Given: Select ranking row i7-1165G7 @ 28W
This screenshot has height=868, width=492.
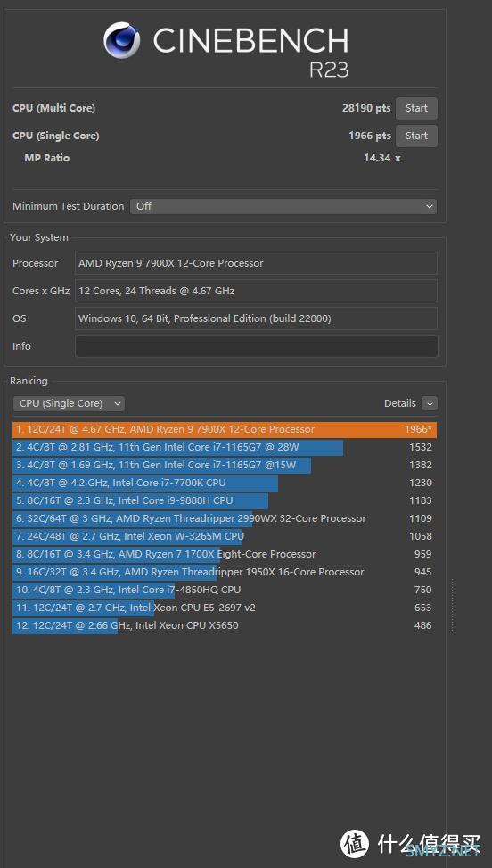Looking at the screenshot, I should [225, 447].
